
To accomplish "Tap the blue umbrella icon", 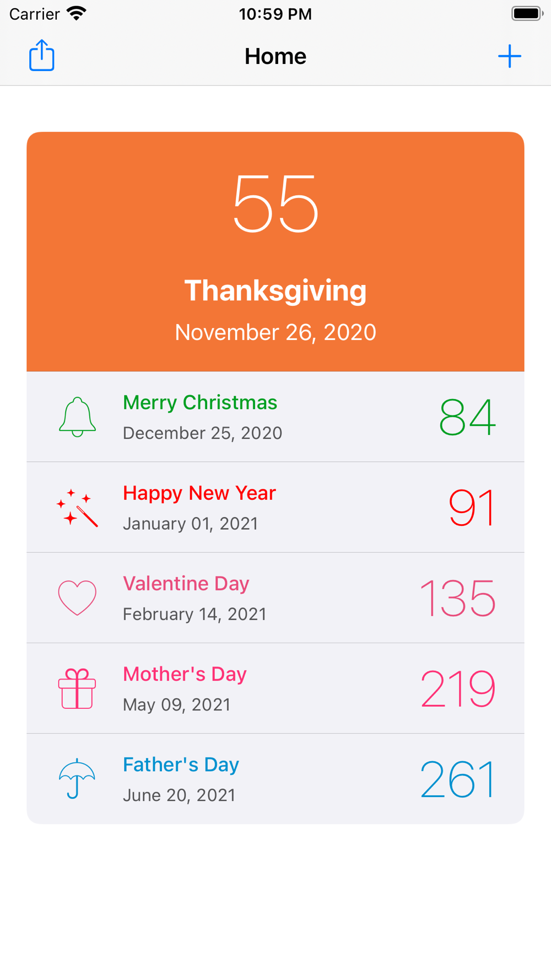I will click(x=77, y=779).
